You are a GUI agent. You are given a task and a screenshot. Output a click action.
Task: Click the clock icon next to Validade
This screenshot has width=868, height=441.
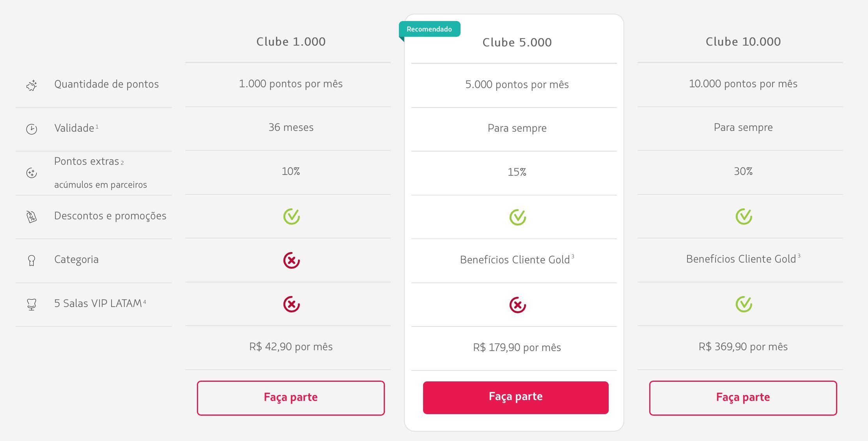coord(32,129)
